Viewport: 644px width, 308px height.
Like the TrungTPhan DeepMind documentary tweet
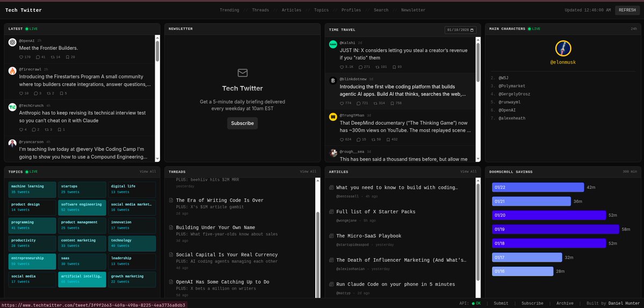click(x=342, y=140)
